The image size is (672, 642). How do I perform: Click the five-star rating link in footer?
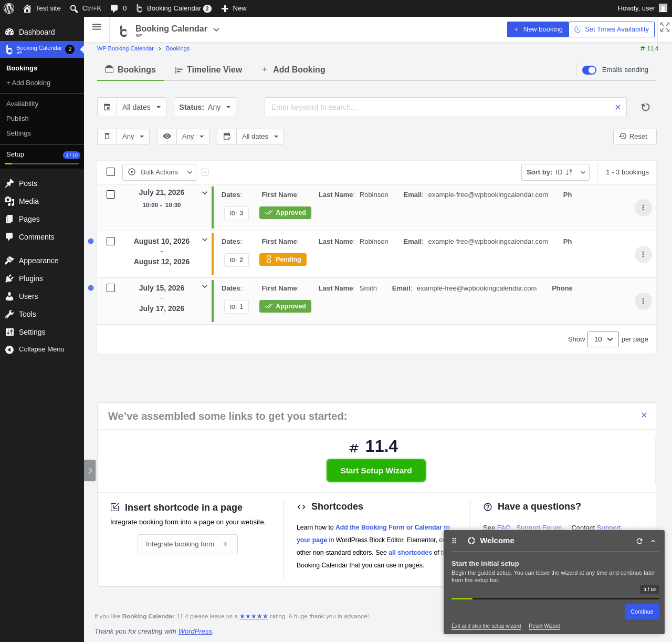tap(254, 616)
